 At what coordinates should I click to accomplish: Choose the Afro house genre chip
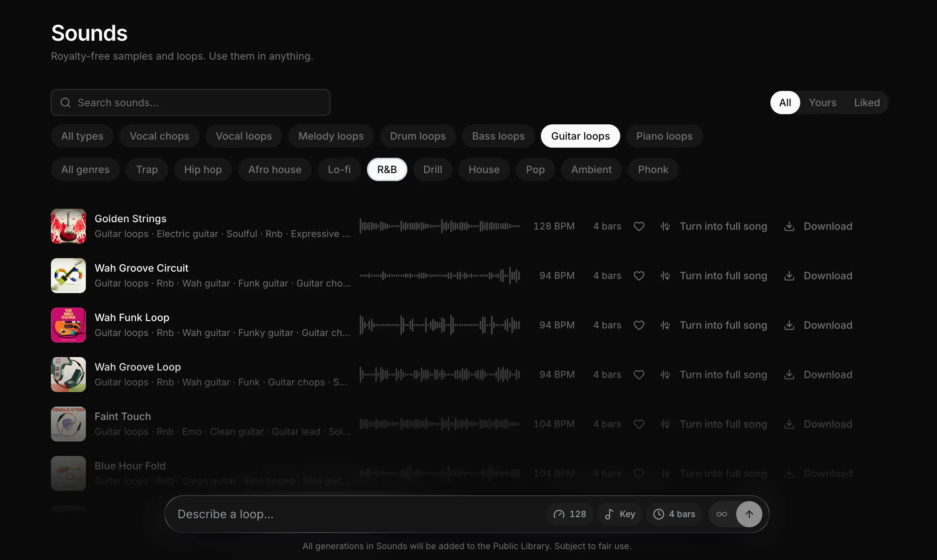tap(275, 170)
